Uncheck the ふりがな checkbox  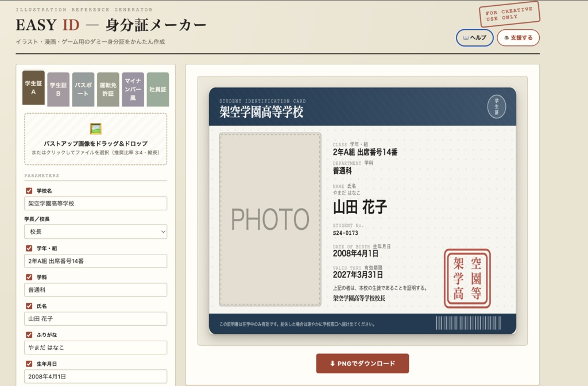pos(29,335)
